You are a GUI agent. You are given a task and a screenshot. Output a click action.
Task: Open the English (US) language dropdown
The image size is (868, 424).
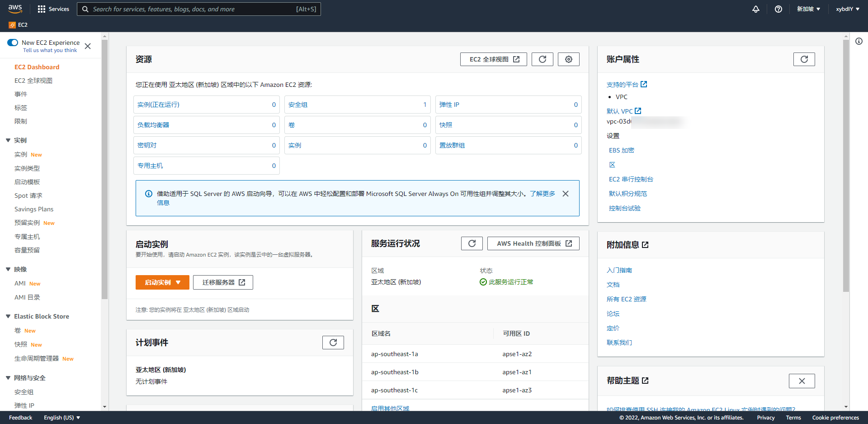[62, 418]
